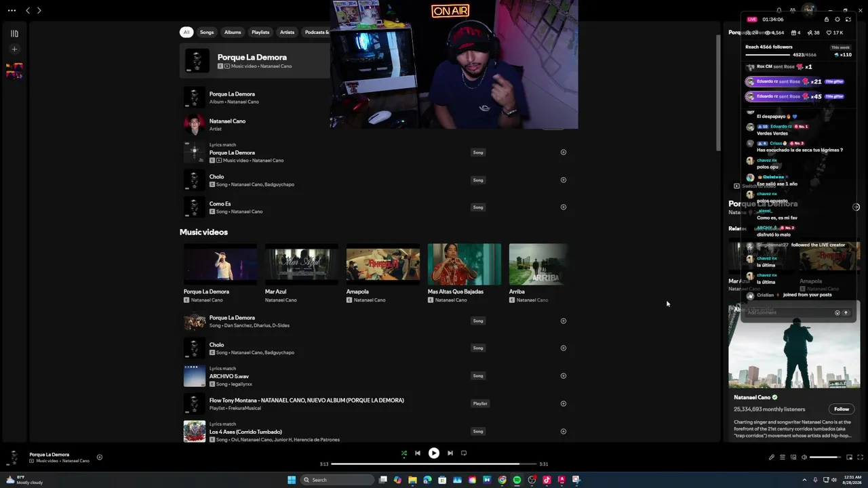
Task: Open the lyrics microphone icon
Action: (x=772, y=457)
